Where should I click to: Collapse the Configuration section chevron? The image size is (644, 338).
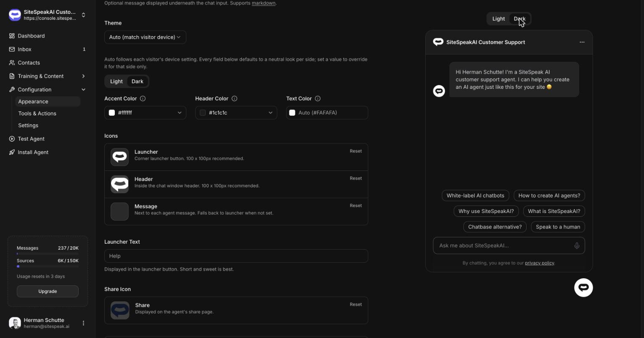tap(83, 90)
